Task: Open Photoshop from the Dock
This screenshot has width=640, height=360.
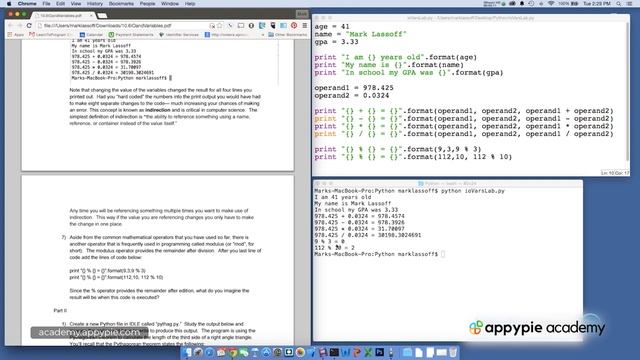Action: tap(380, 352)
